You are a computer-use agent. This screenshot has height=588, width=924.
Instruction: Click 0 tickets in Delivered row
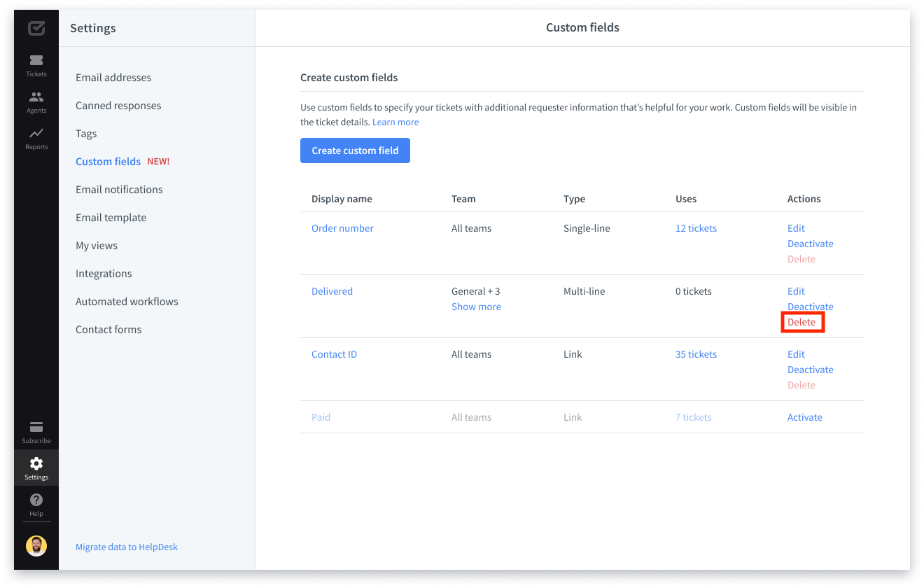pos(694,291)
